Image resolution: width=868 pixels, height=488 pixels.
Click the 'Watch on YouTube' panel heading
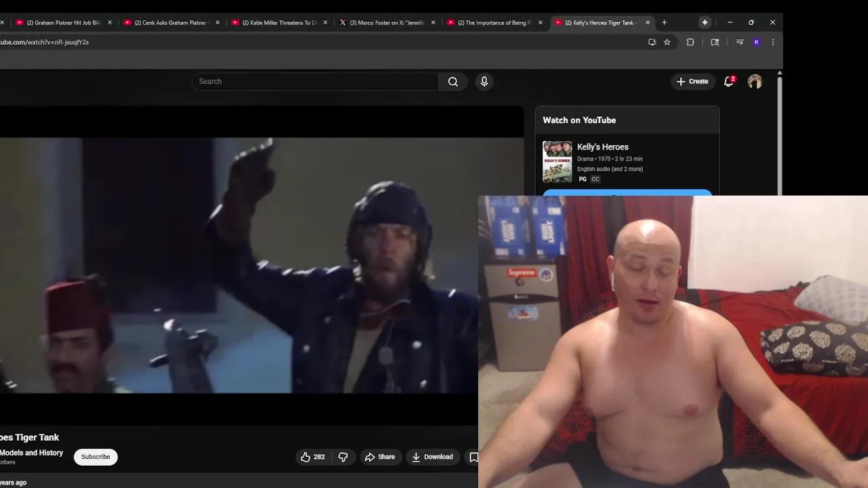579,120
